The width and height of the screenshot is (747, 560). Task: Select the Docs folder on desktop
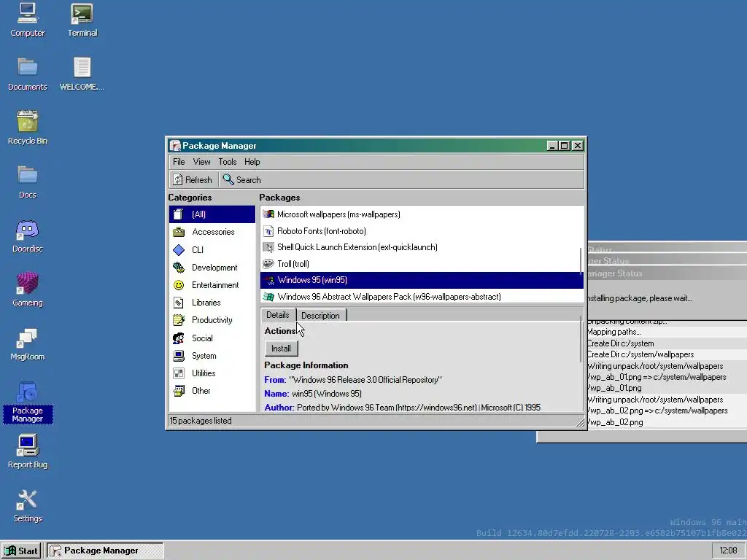click(27, 182)
